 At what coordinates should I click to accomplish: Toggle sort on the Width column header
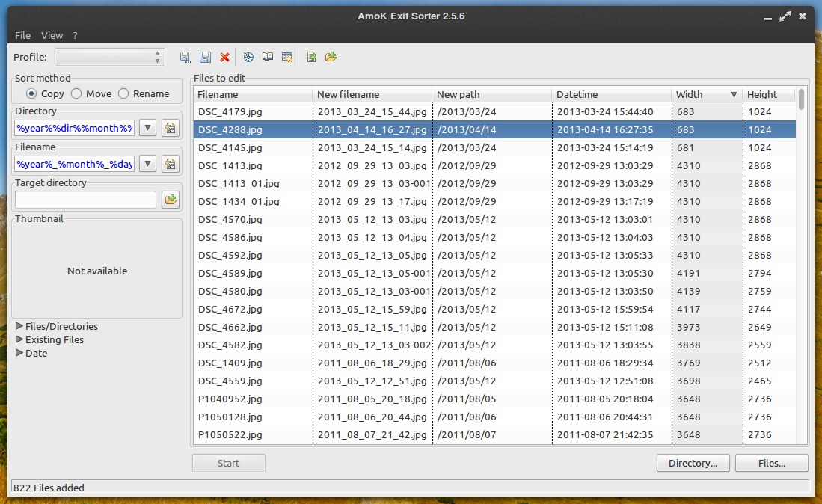tap(707, 94)
